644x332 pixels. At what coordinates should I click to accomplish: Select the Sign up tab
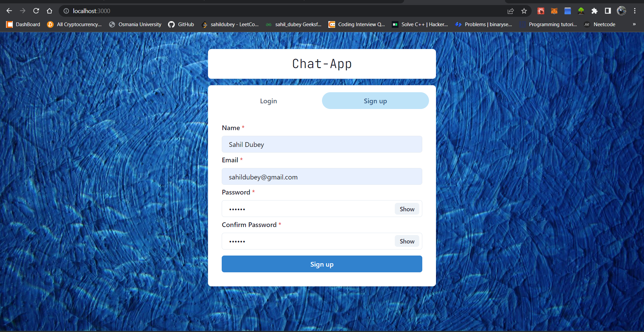tap(375, 101)
